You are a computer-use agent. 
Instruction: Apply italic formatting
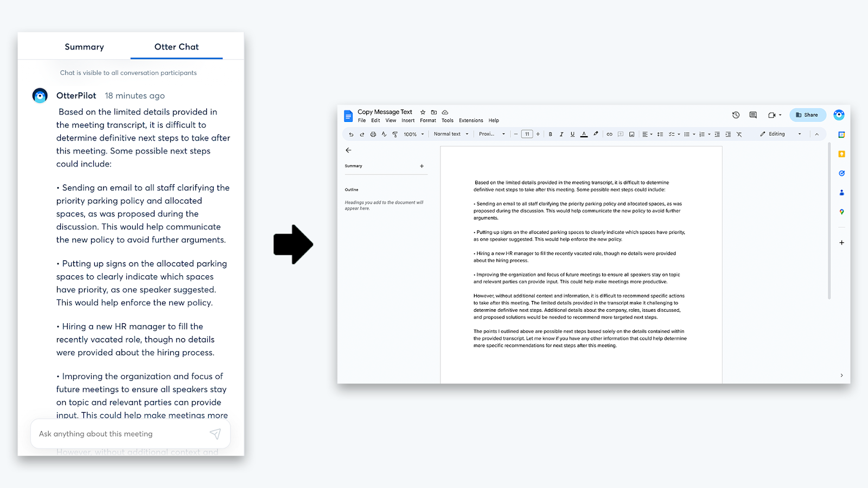561,134
